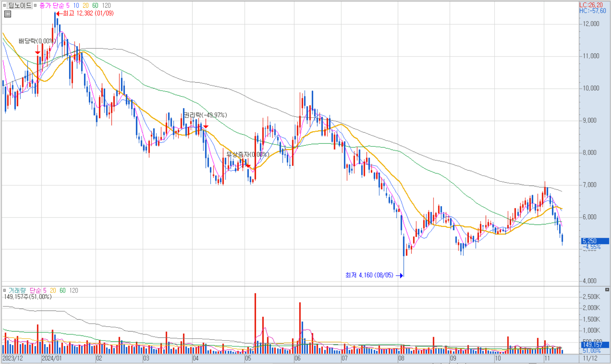Click the 권리락(-49.97%) event label
This screenshot has width=611, height=364.
tap(205, 115)
